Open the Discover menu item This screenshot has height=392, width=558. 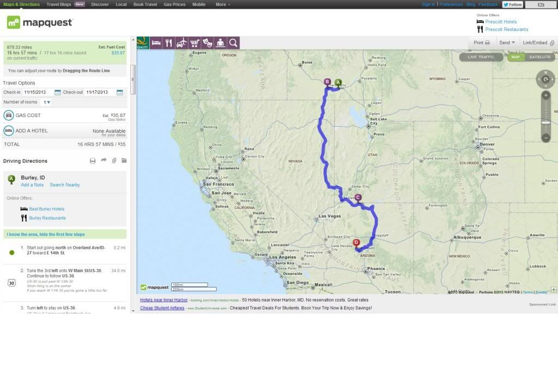pos(100,4)
